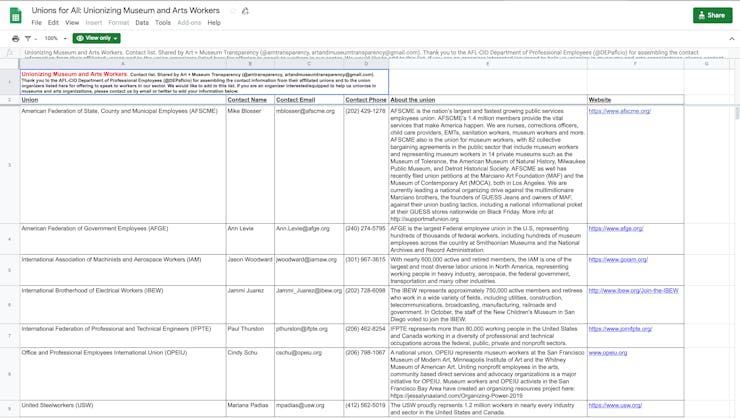Open the https://www.afscme.org/ link
Viewport: 740px width, 418px height.
619,111
